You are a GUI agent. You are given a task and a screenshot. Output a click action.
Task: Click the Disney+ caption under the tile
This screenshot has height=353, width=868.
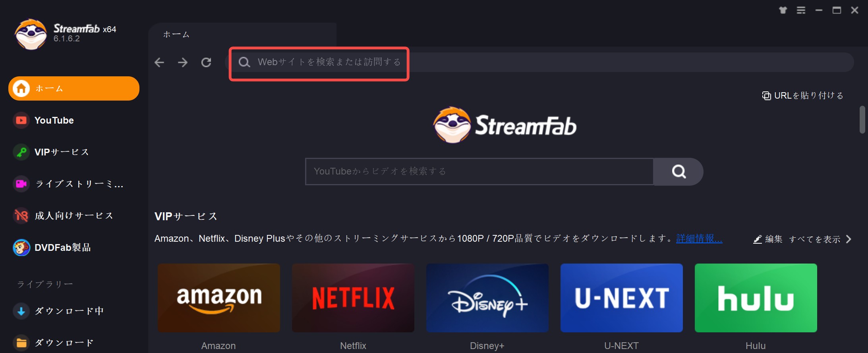coord(487,346)
